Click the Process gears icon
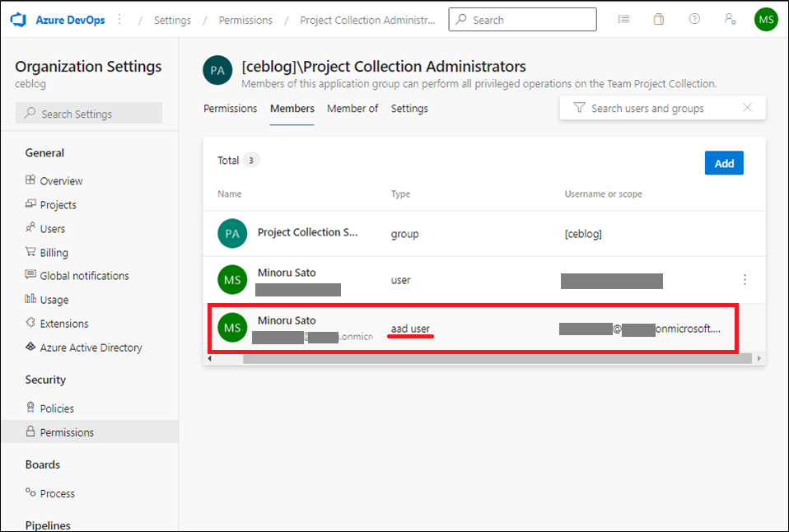The width and height of the screenshot is (789, 532). [30, 492]
